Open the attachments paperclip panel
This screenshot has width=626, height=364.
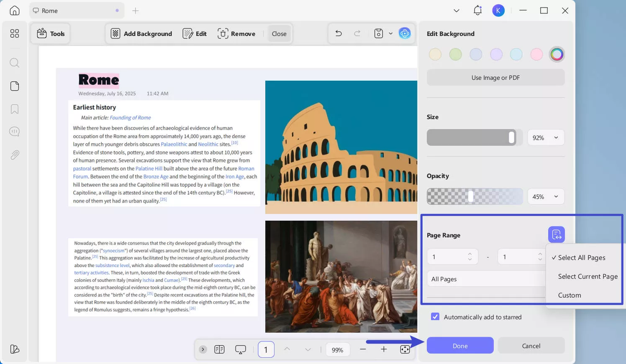tap(15, 155)
